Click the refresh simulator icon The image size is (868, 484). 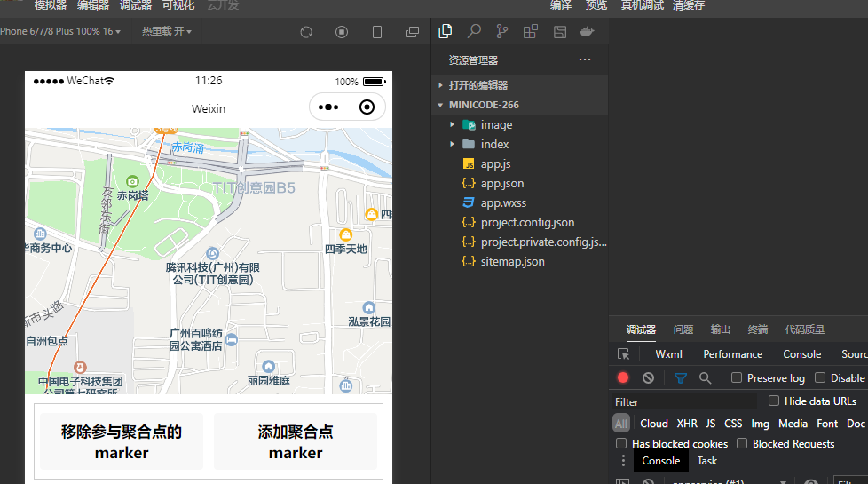click(306, 32)
